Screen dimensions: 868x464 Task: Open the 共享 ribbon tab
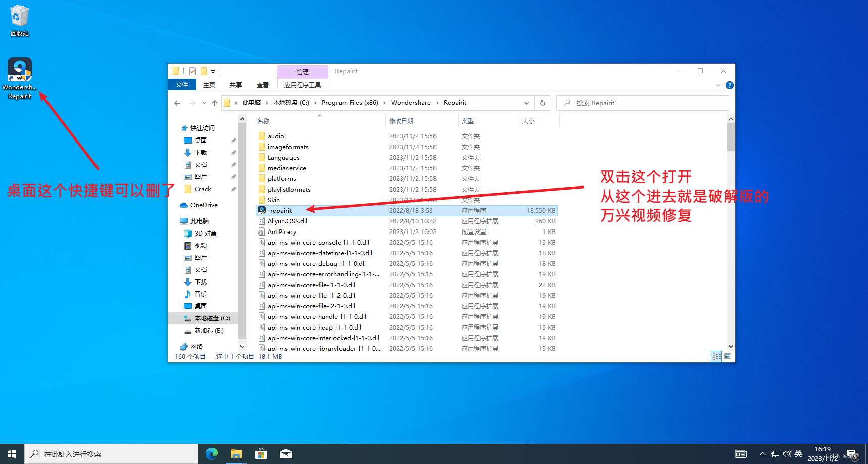(236, 85)
